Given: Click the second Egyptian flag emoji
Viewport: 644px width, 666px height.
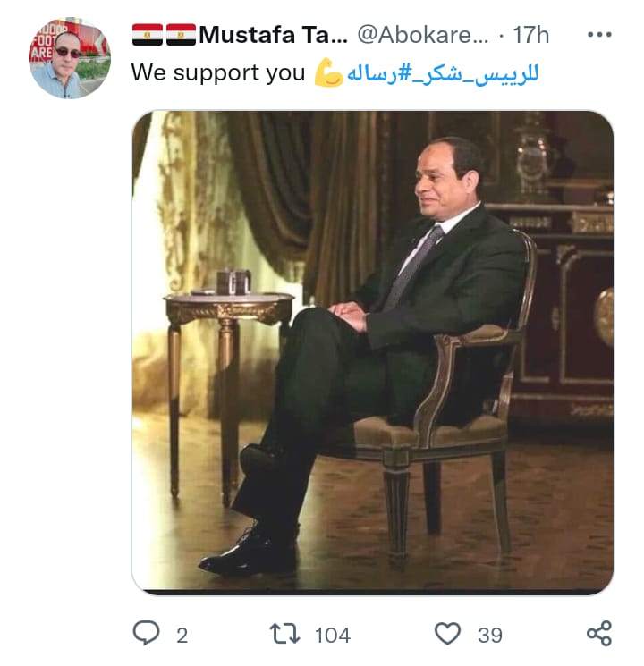Looking at the screenshot, I should 181,35.
